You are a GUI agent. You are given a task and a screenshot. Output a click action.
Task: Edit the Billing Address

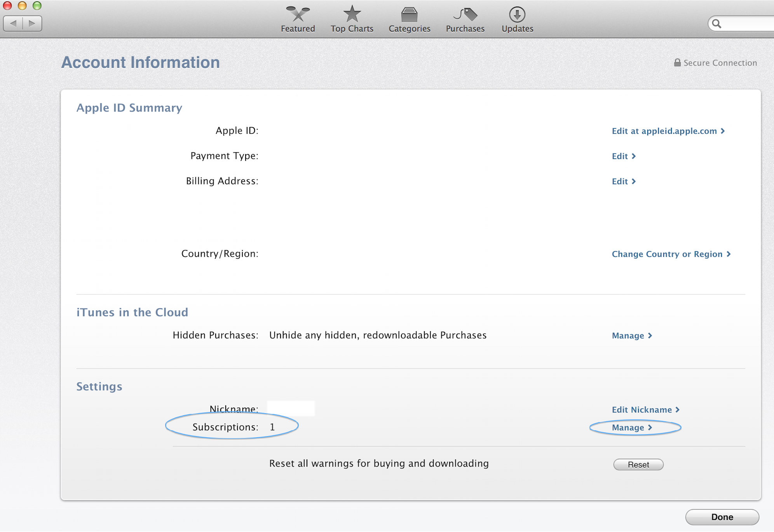pyautogui.click(x=623, y=181)
